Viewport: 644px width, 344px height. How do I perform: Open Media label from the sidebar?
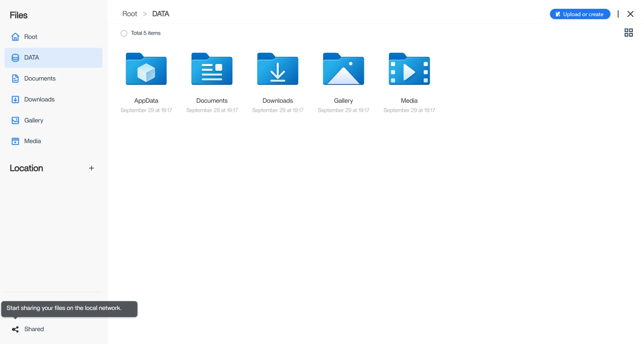(x=33, y=141)
